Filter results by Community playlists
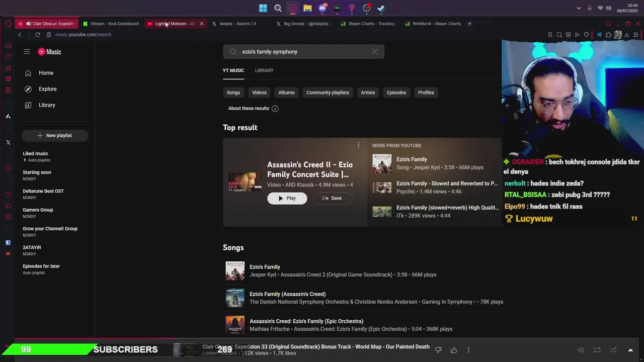 [328, 93]
